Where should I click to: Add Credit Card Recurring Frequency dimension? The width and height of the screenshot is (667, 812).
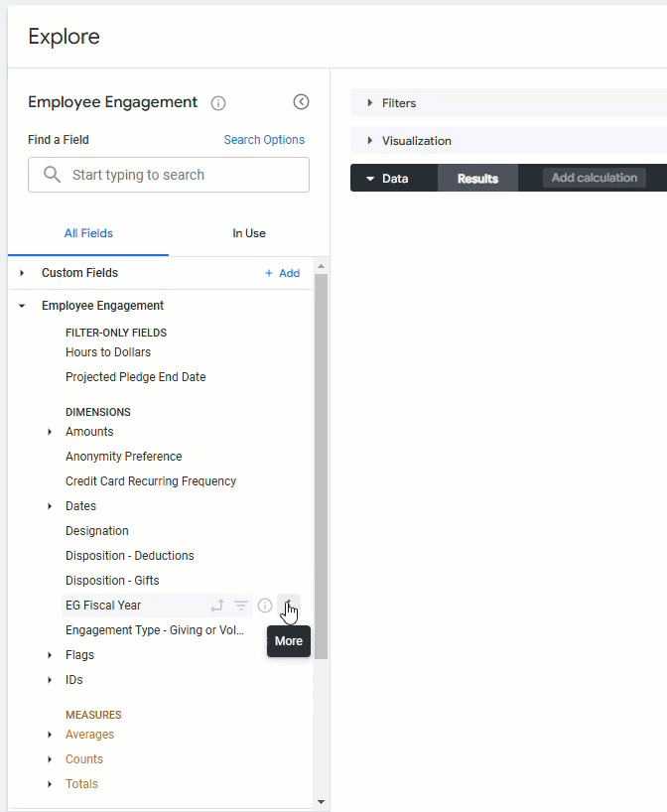click(151, 481)
